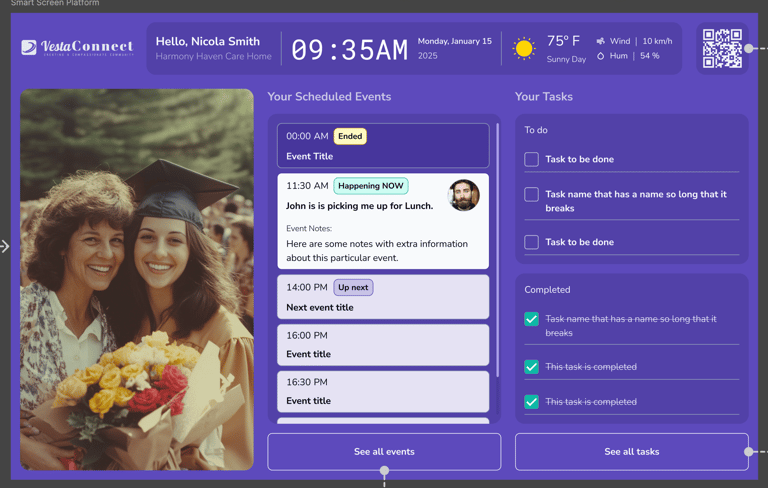Image resolution: width=768 pixels, height=488 pixels.
Task: Click the 75° F temperature
Action: tap(563, 41)
